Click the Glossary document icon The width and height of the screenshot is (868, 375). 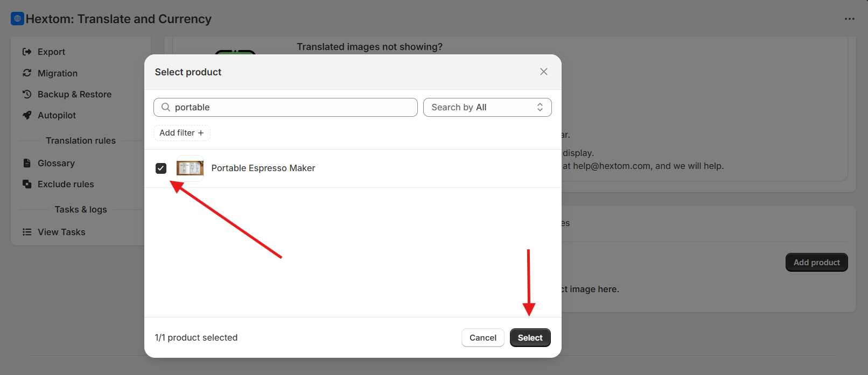tap(27, 163)
